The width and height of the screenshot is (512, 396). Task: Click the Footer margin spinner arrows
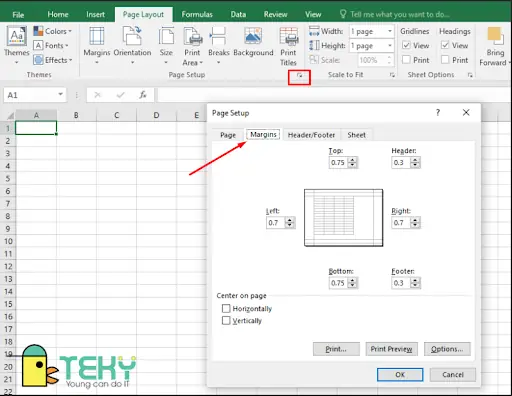[x=415, y=283]
